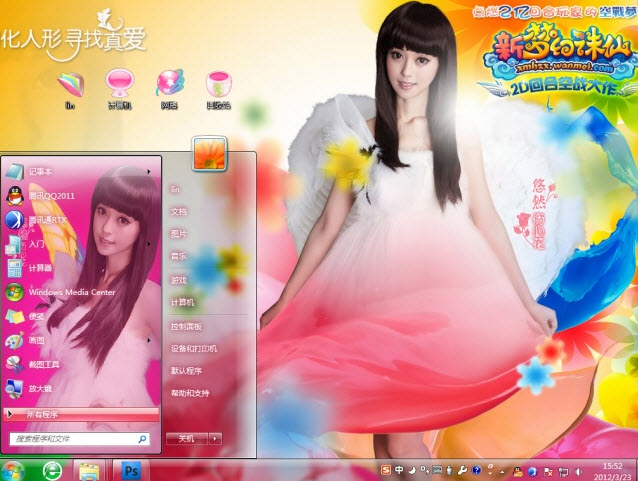Click the 搜索程序和文件 search box

[x=79, y=439]
